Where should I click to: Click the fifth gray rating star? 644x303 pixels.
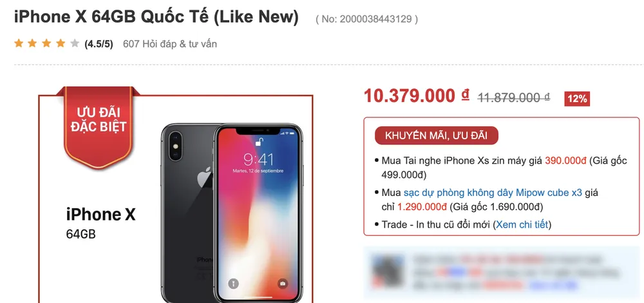pyautogui.click(x=75, y=44)
